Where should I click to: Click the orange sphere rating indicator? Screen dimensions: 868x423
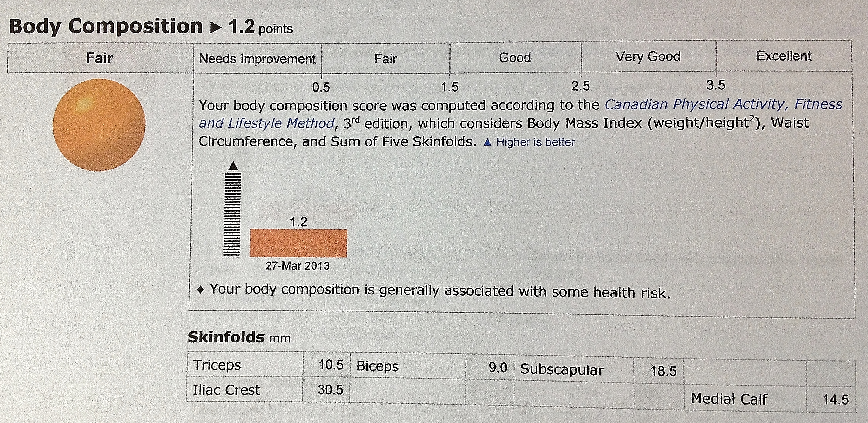[x=99, y=125]
